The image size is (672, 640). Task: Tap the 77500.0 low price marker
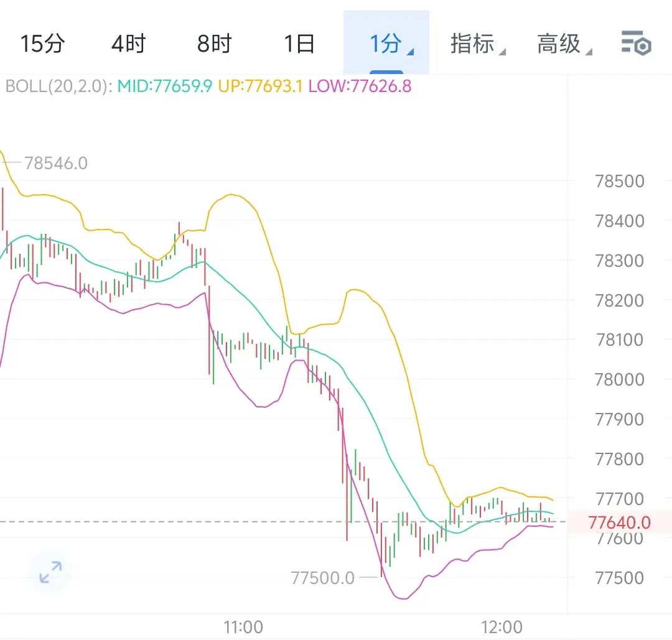pos(323,578)
